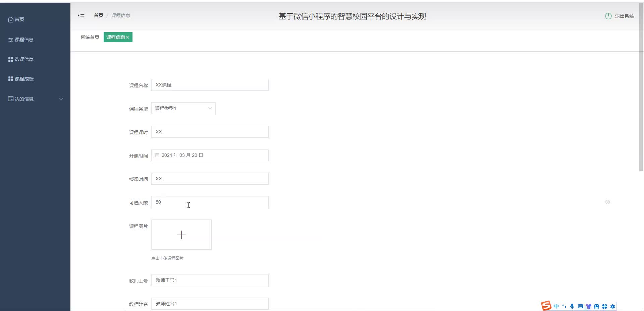Open the 开课时间 date picker field

[210, 155]
